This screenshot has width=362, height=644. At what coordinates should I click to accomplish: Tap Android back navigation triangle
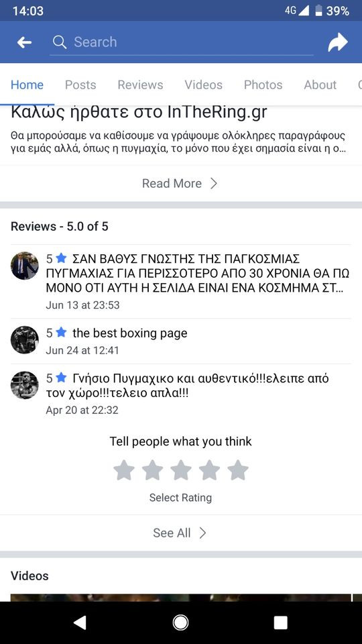[x=80, y=623]
